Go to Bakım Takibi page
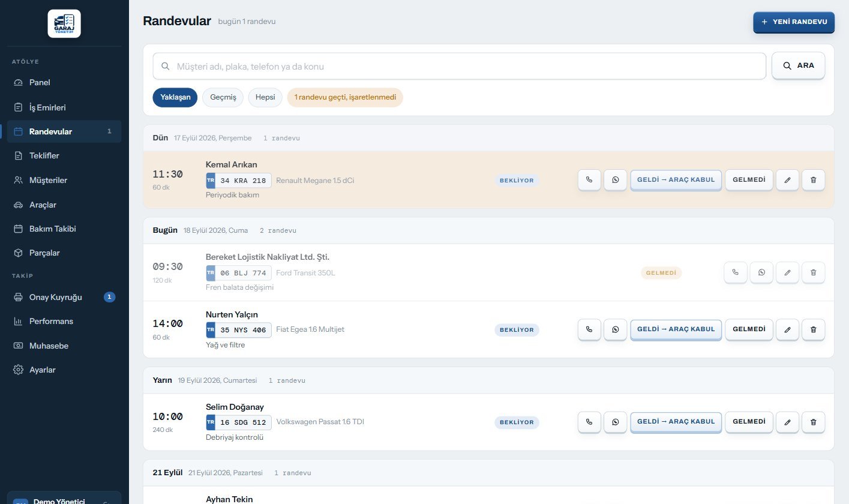 [64, 229]
